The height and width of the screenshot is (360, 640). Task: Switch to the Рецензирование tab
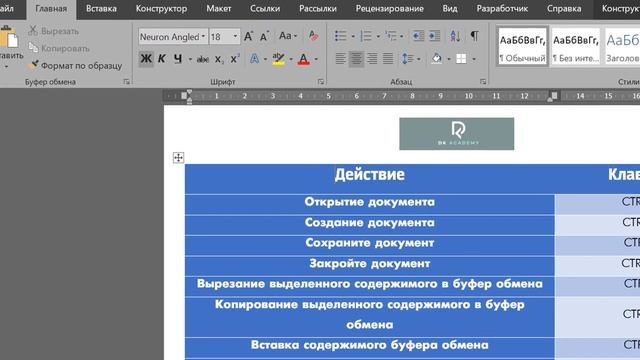pos(389,9)
